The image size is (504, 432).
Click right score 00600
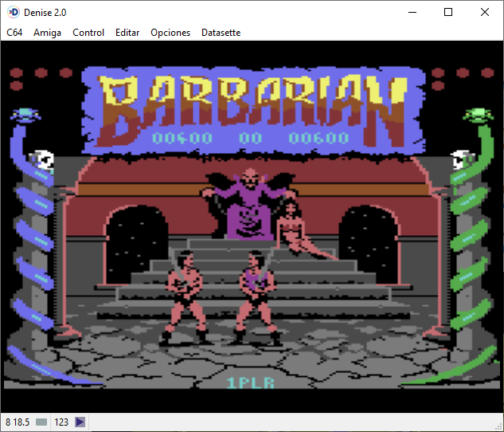click(318, 138)
